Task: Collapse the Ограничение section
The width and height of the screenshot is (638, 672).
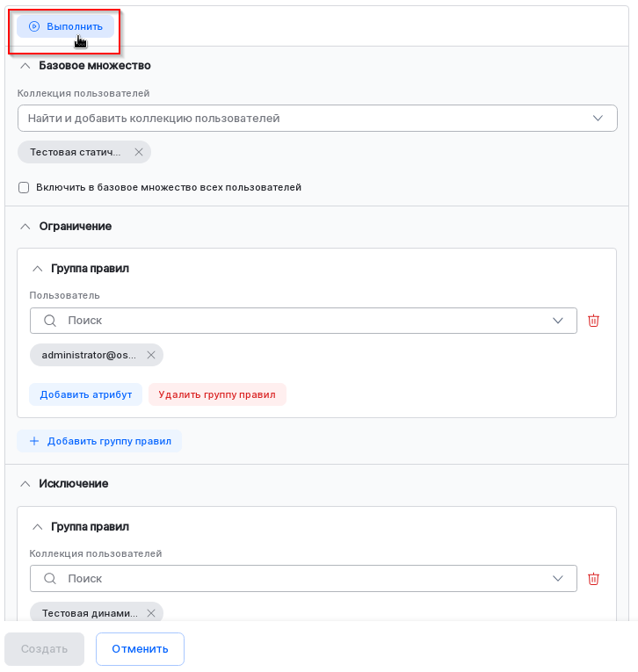Action: click(x=25, y=227)
